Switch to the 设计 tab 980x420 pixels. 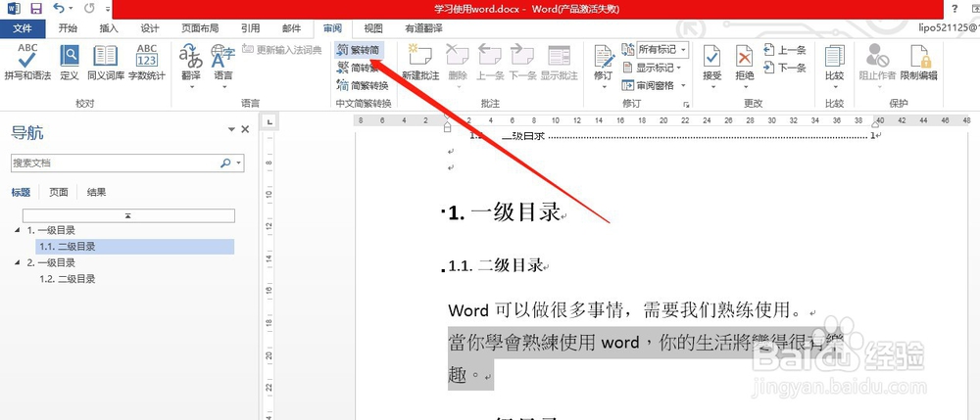pyautogui.click(x=149, y=28)
